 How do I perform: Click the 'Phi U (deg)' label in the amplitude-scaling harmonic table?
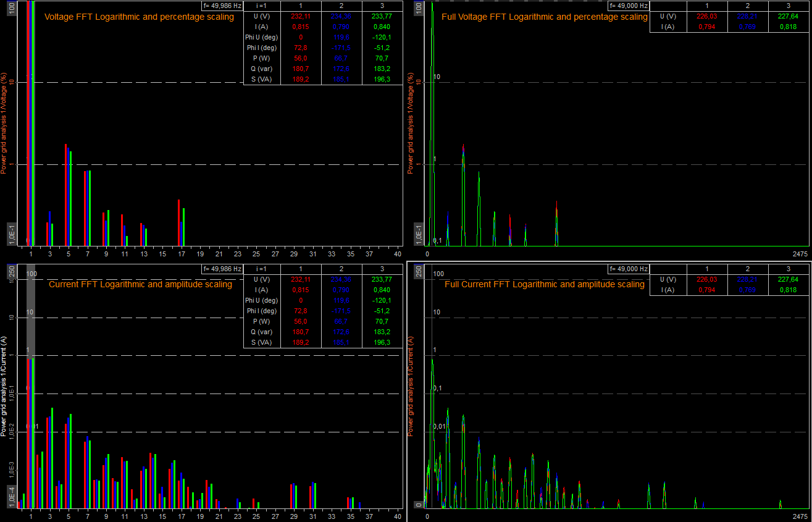coord(262,300)
